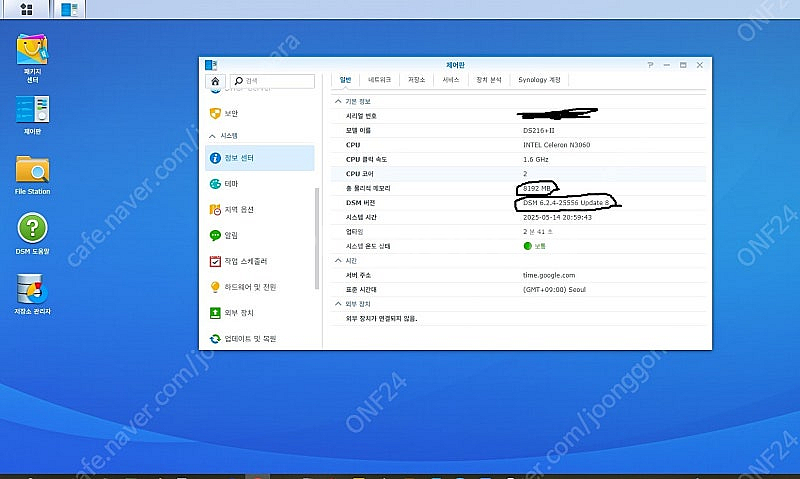Click the DSM 6.2.4-25556 version value
The height and width of the screenshot is (479, 800).
[x=566, y=203]
